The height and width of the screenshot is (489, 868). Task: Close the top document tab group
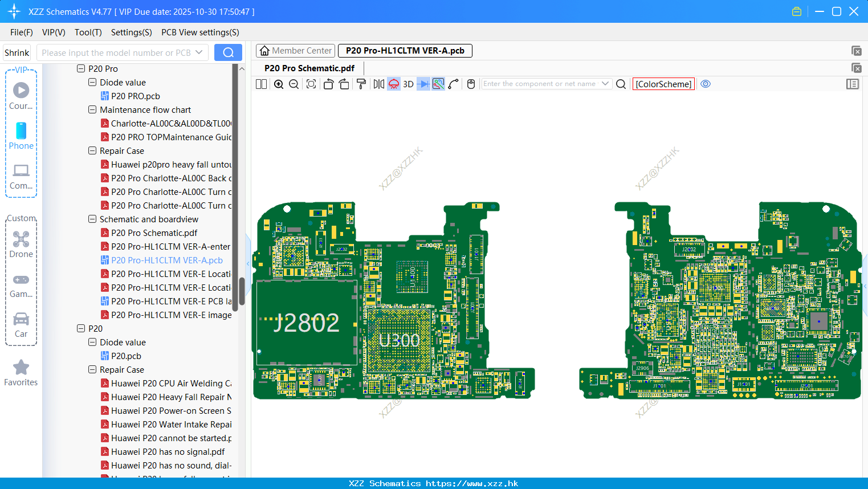(856, 51)
